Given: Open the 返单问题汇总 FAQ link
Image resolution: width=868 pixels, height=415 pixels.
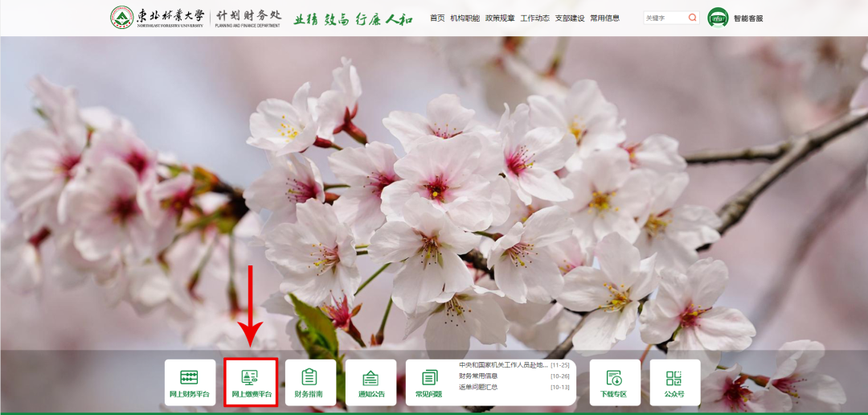Looking at the screenshot, I should tap(478, 387).
